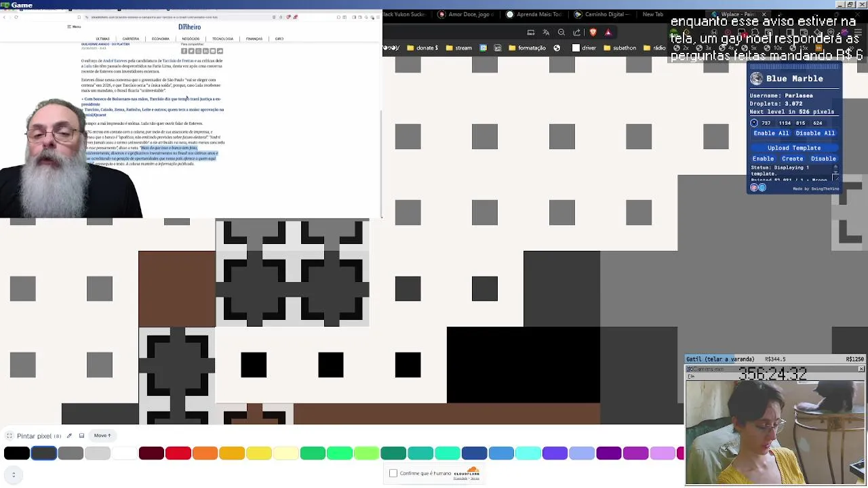Open the Aprenda Mais browser tab

tap(534, 14)
